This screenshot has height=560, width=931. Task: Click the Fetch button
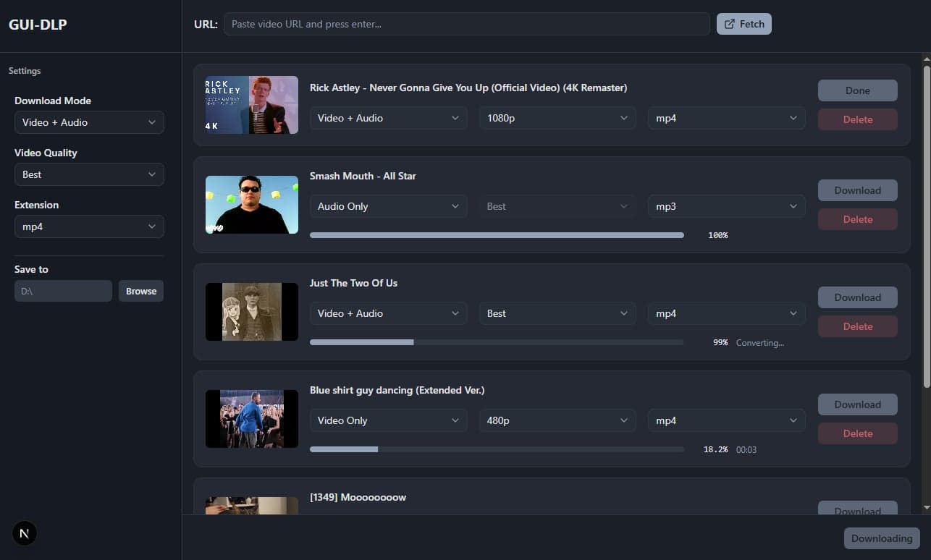click(x=744, y=24)
